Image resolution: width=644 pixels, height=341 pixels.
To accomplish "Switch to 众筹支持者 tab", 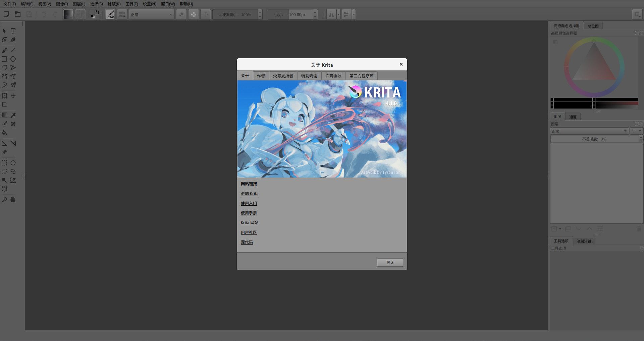I will click(283, 76).
